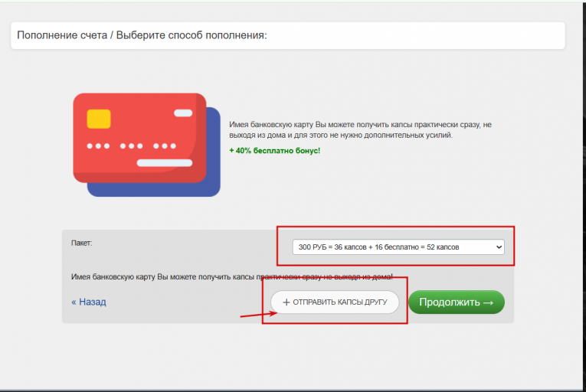Go back via the « Назад link
Viewport: 586px width, 392px height.
pyautogui.click(x=89, y=302)
